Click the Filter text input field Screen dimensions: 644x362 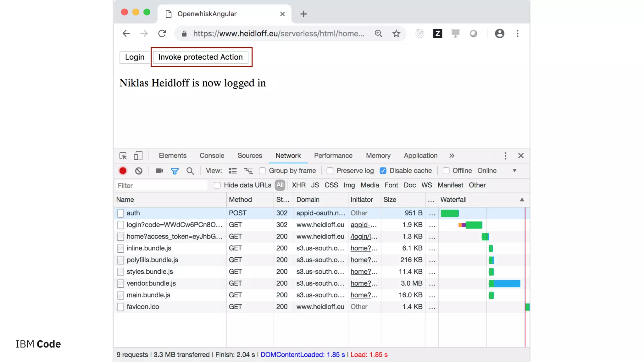tap(162, 185)
